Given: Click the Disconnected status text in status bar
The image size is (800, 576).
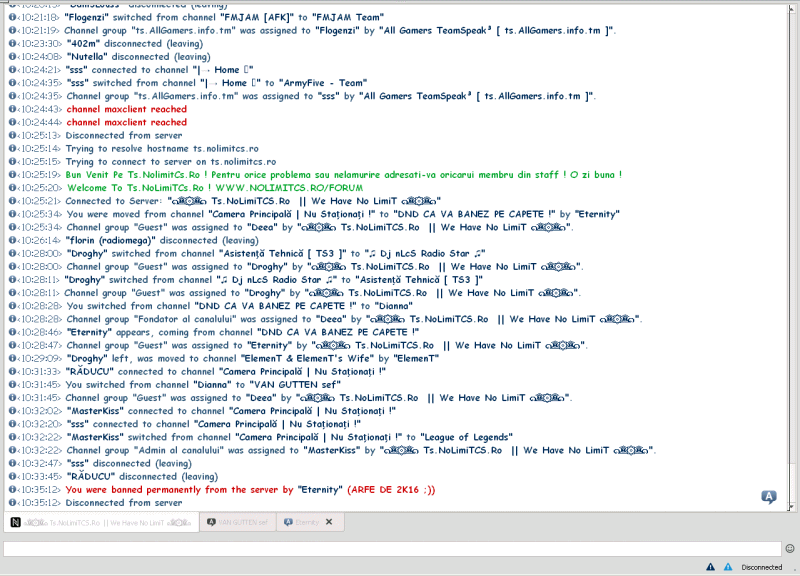Looking at the screenshot, I should click(762, 567).
